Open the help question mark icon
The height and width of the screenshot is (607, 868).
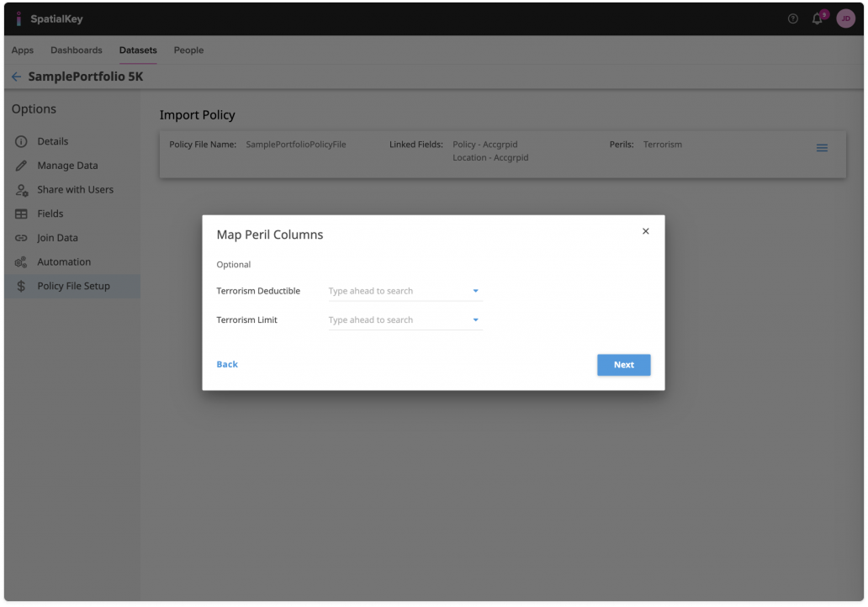click(792, 18)
